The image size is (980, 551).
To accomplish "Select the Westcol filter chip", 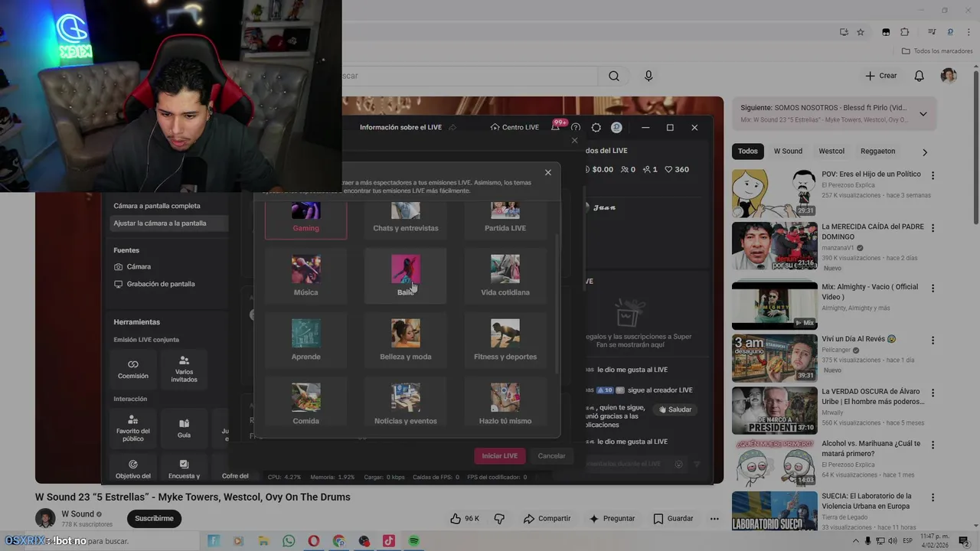I will pos(831,152).
